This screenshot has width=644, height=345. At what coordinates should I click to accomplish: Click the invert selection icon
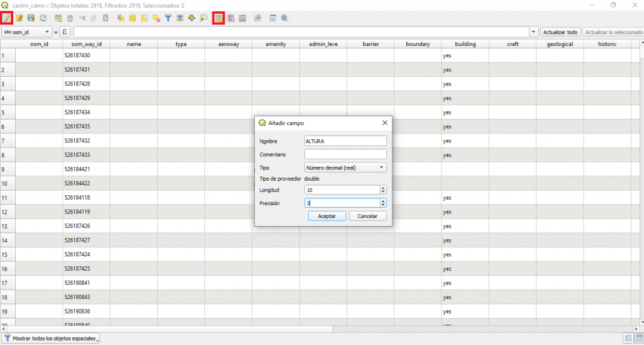[x=145, y=18]
